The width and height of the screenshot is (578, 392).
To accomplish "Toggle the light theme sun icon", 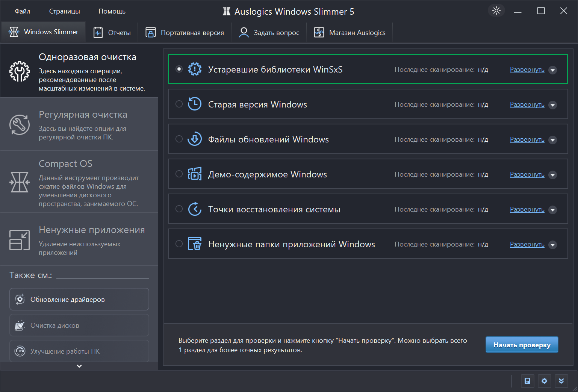I will [x=496, y=11].
